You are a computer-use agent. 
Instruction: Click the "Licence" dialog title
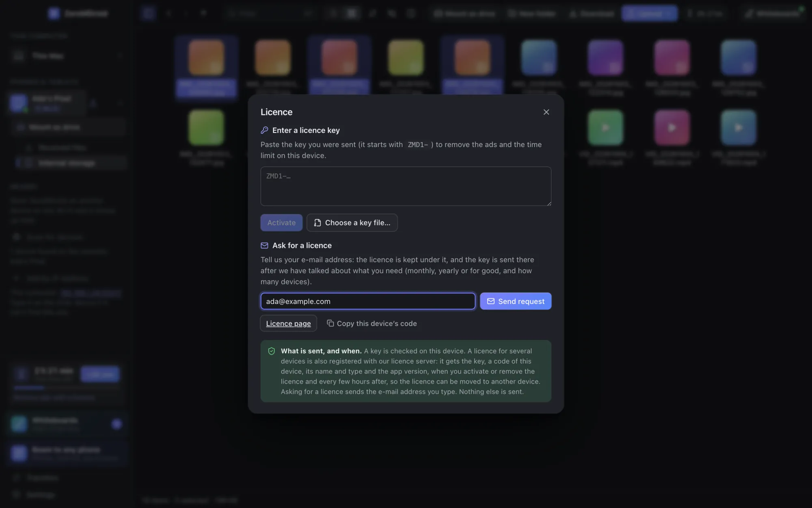tap(276, 112)
